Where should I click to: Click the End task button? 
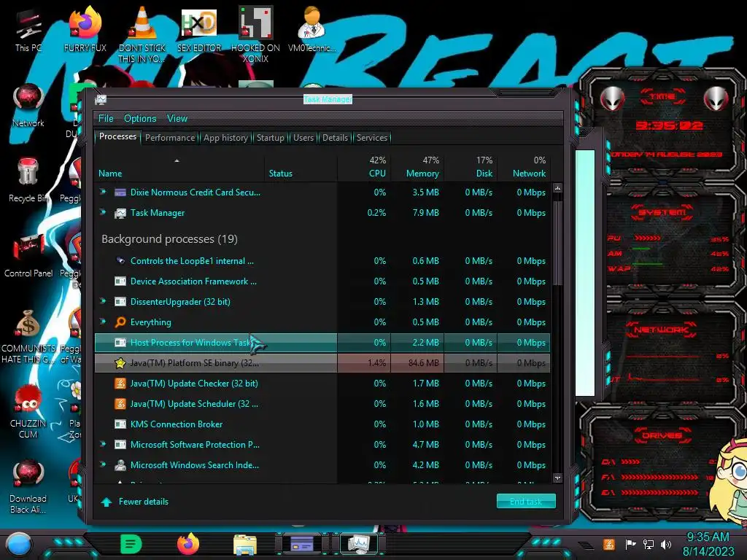coord(526,502)
